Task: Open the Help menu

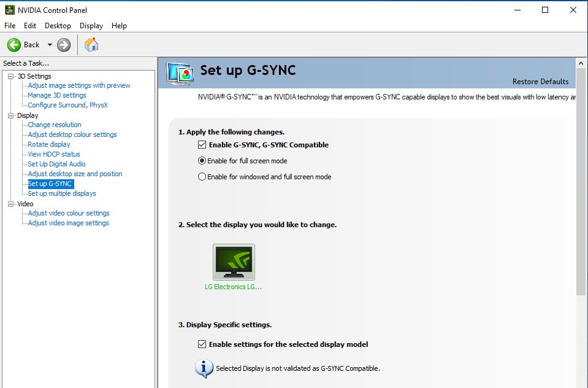Action: pos(119,26)
